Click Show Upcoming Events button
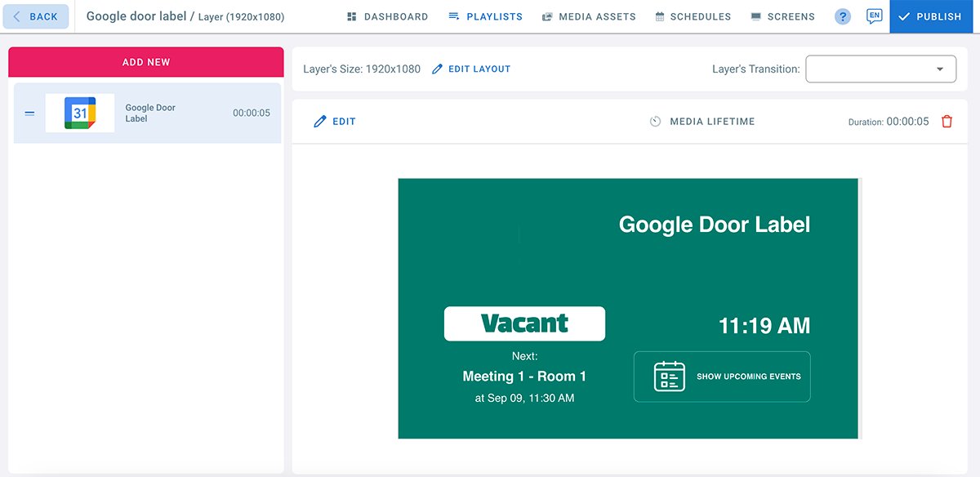Viewport: 980px width, 477px height. [x=722, y=377]
